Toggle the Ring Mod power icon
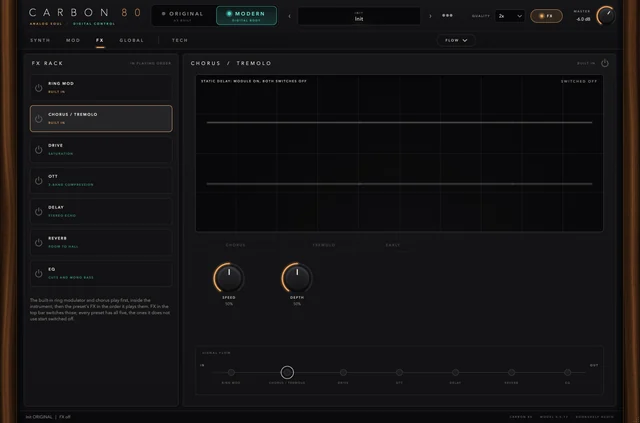The width and height of the screenshot is (640, 423). pos(38,88)
